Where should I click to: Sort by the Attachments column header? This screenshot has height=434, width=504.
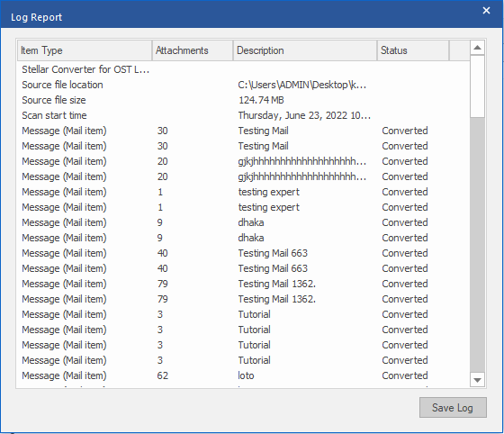coord(193,50)
